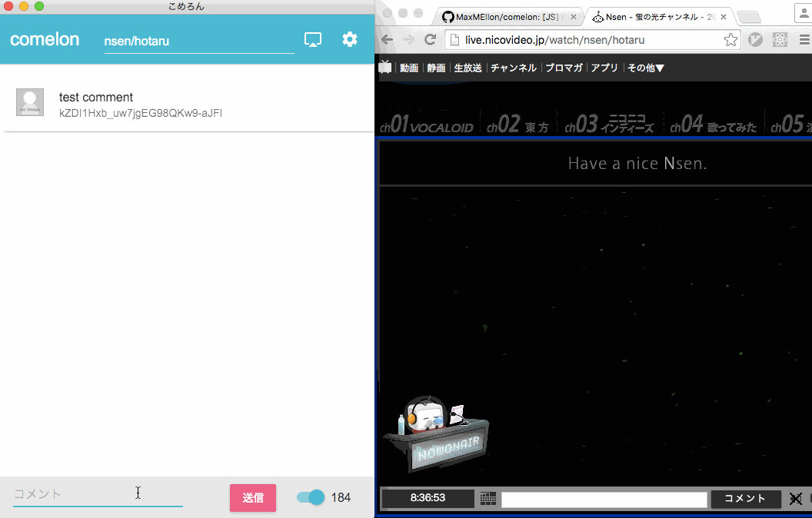Reload the nicovideo page
This screenshot has height=518, width=812.
430,40
